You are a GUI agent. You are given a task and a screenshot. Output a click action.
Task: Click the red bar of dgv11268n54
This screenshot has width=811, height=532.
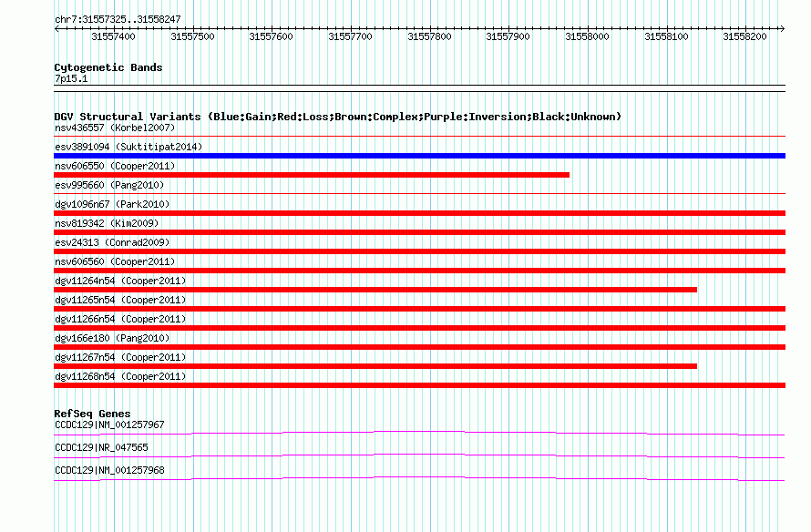419,385
